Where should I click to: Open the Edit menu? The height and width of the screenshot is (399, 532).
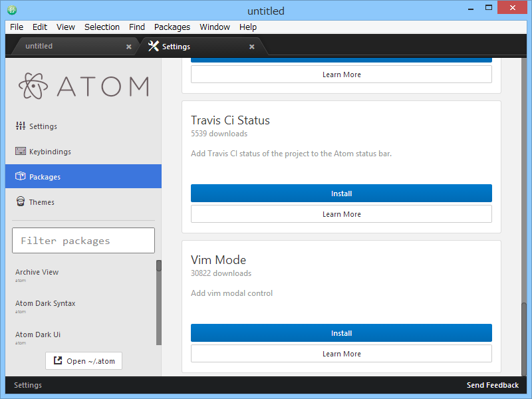(40, 27)
